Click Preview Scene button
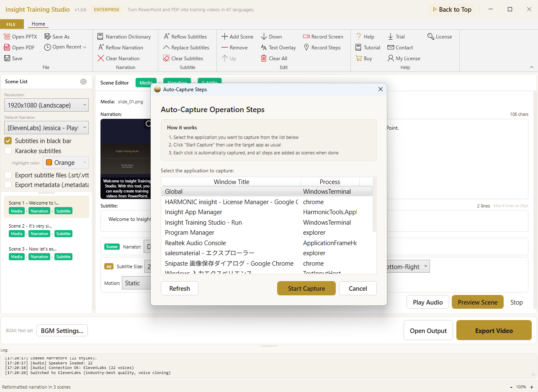Image resolution: width=538 pixels, height=392 pixels. coord(478,302)
